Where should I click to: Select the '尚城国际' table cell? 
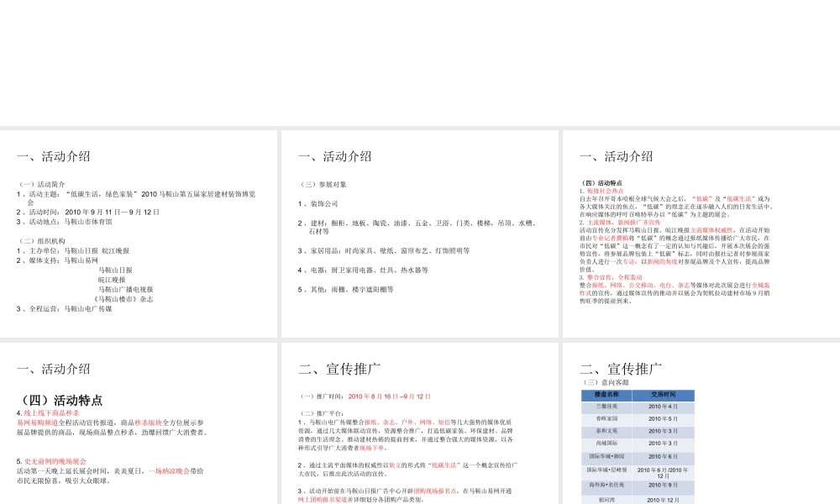pyautogui.click(x=606, y=444)
